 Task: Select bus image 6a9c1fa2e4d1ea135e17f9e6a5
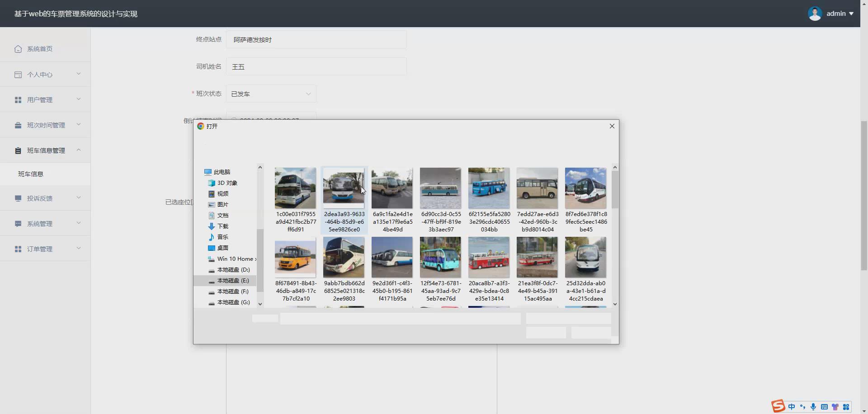pyautogui.click(x=392, y=200)
